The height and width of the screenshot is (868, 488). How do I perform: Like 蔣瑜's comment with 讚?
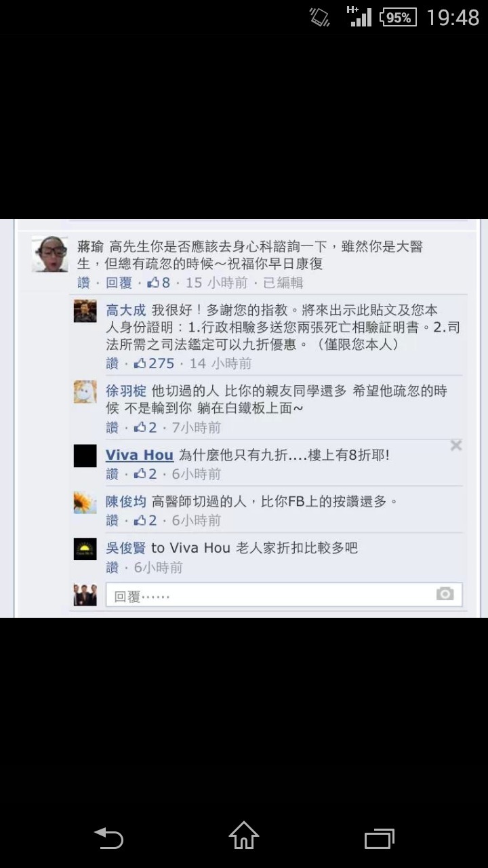point(83,283)
